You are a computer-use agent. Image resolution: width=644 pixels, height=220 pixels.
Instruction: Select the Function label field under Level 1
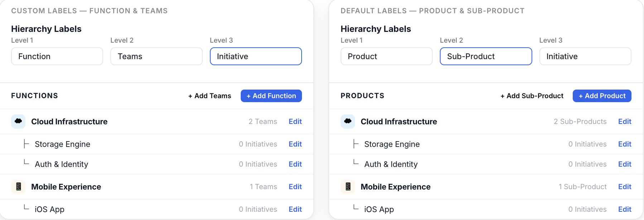pyautogui.click(x=57, y=56)
